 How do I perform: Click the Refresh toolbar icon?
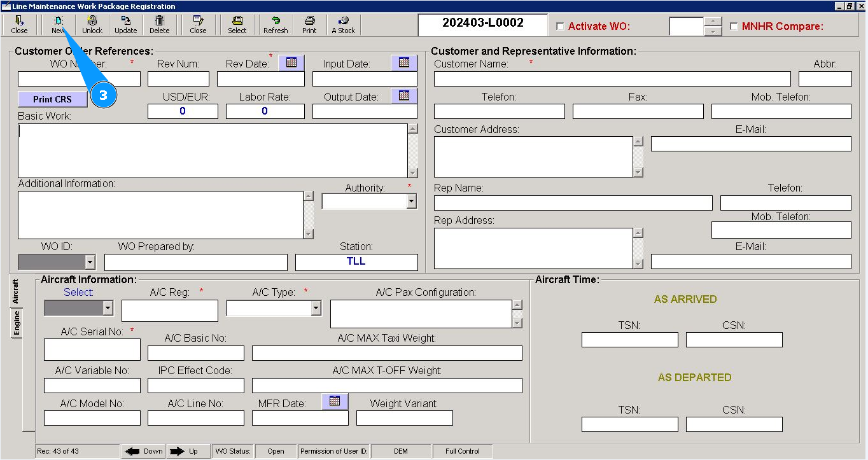[276, 24]
